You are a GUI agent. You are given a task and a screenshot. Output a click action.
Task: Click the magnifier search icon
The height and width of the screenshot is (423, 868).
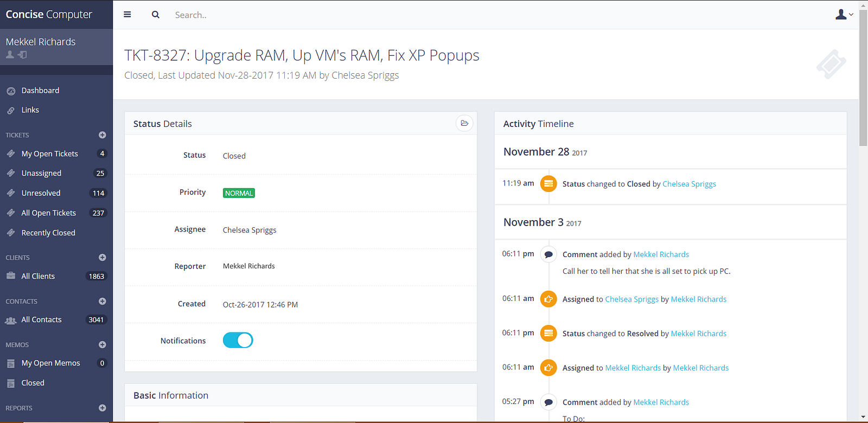156,15
